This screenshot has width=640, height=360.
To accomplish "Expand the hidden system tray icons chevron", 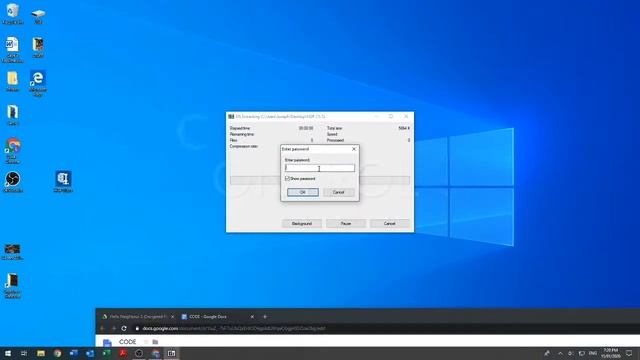I will [x=560, y=353].
